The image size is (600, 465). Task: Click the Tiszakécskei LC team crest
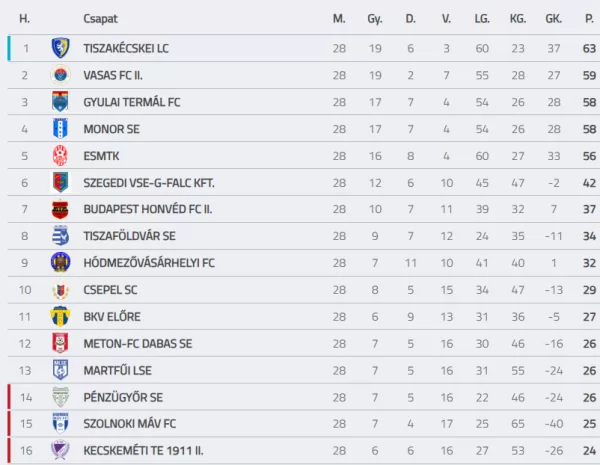point(60,48)
